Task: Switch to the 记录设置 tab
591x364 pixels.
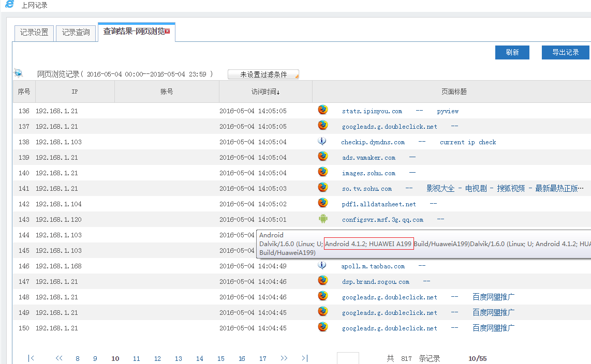Action: coord(34,33)
